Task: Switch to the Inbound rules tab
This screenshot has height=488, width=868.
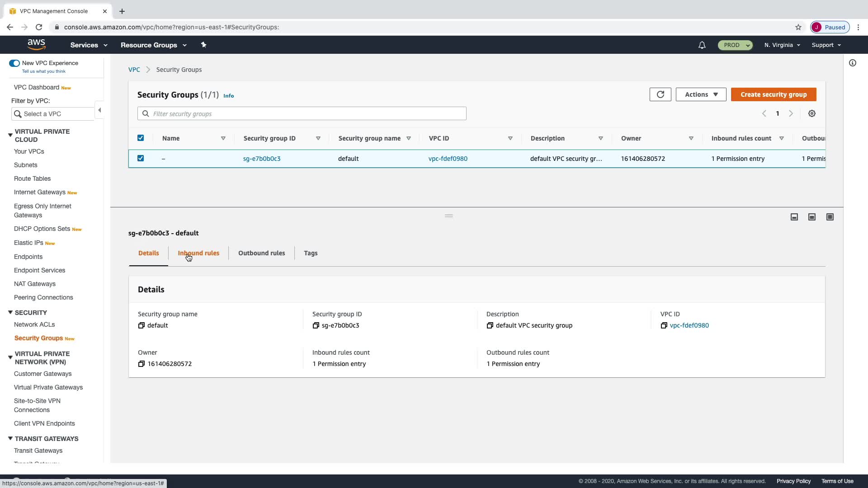Action: 198,253
